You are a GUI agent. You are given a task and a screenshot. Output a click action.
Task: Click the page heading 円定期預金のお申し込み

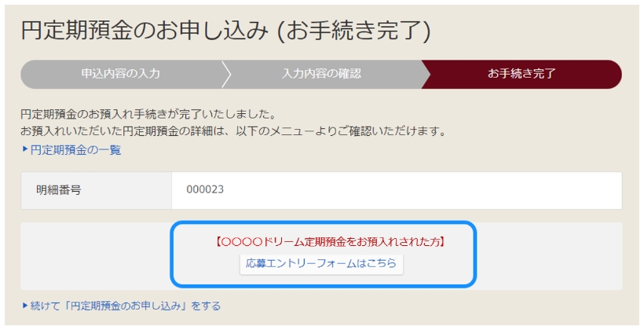145,31
